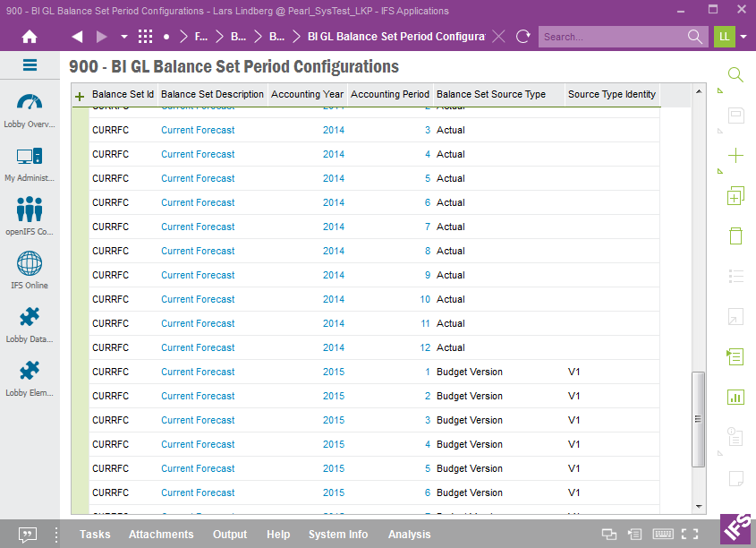756x548 pixels.
Task: Toggle the hamburger navigator menu
Action: coord(30,64)
